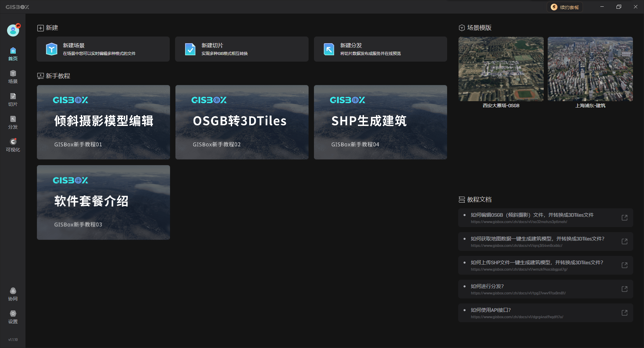Click the 上海浦东-建筑 caption text
Image resolution: width=644 pixels, height=348 pixels.
pyautogui.click(x=590, y=106)
